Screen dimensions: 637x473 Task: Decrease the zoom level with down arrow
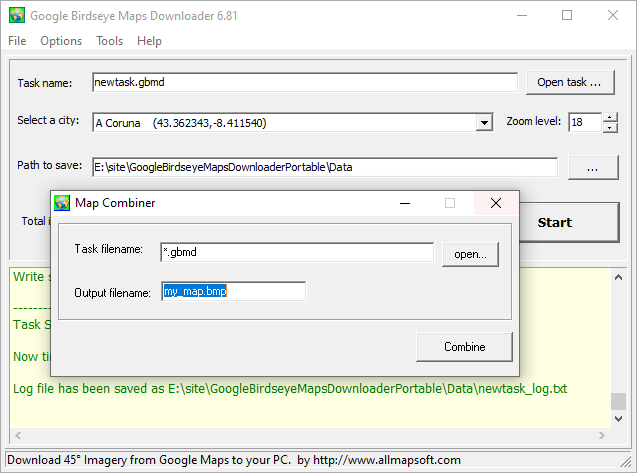click(610, 128)
